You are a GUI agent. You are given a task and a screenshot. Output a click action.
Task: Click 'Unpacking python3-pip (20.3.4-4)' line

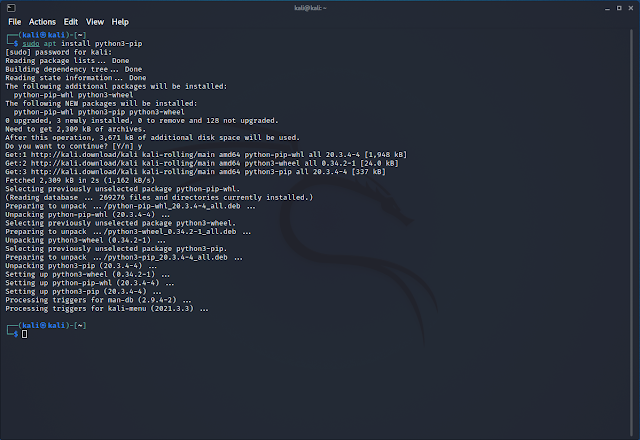coord(81,267)
